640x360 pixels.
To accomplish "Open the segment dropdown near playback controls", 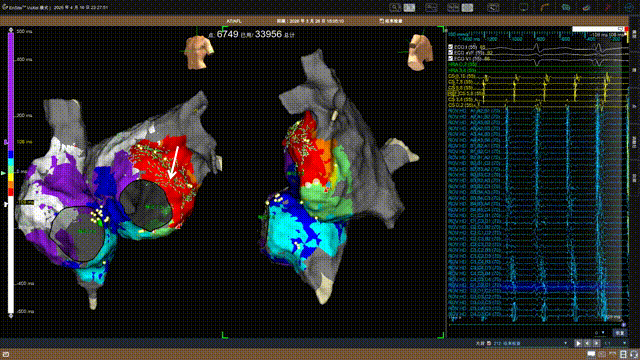I will point(565,344).
